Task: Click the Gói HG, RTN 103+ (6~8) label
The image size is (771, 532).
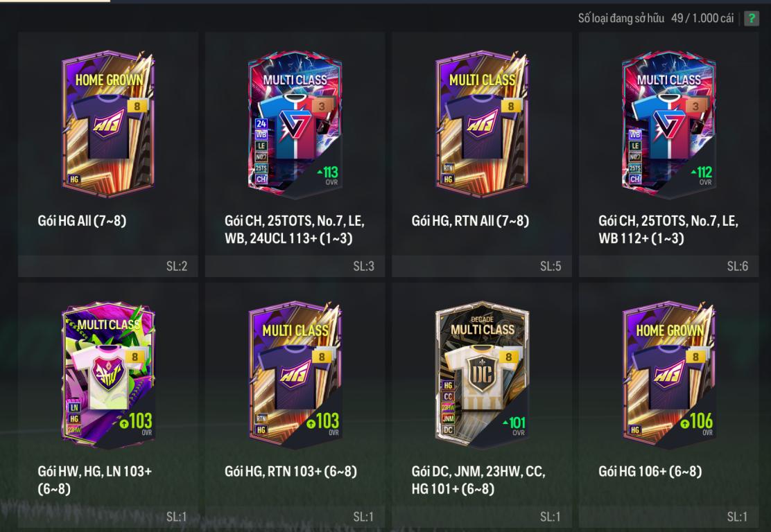Action: click(291, 471)
